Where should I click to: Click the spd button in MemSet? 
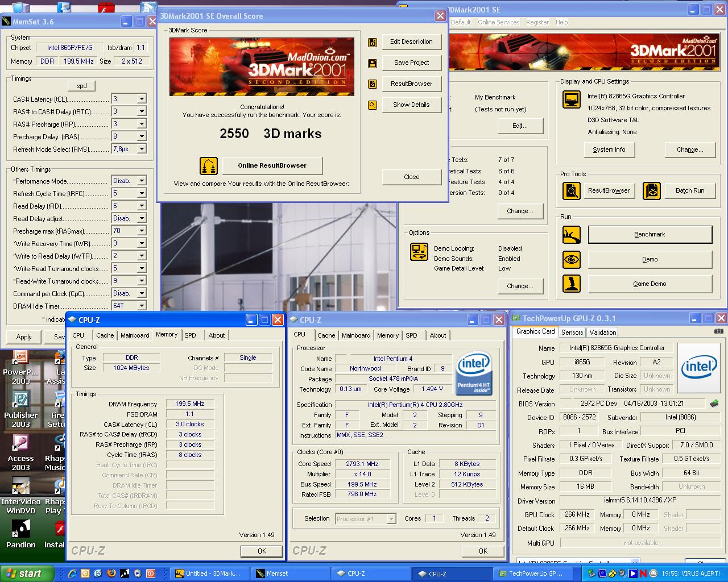[x=82, y=86]
